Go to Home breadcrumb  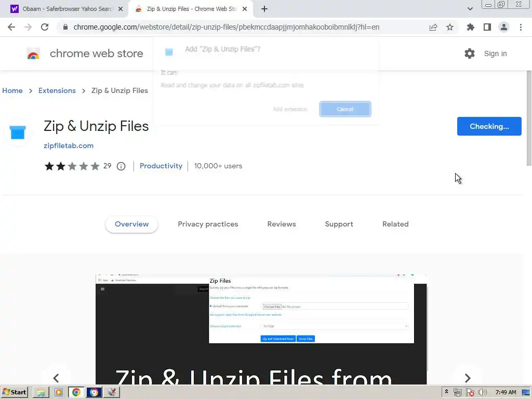[x=12, y=90]
